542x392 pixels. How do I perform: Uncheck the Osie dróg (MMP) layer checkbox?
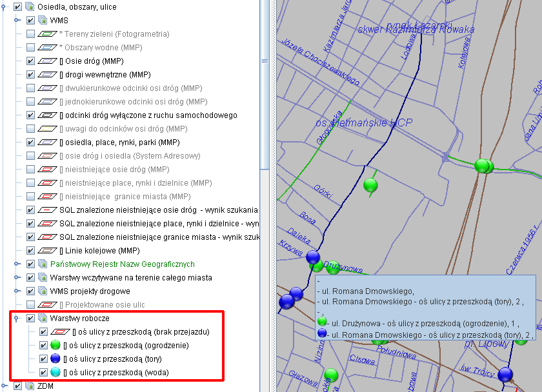point(31,61)
